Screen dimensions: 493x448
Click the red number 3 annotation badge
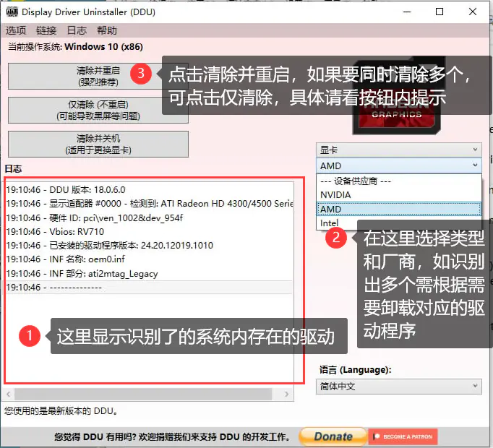(x=142, y=74)
